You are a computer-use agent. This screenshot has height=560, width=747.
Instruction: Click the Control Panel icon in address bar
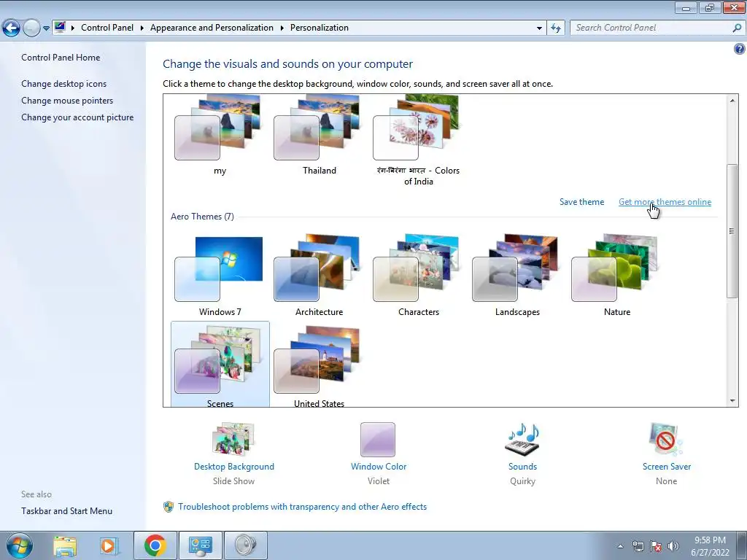point(60,27)
